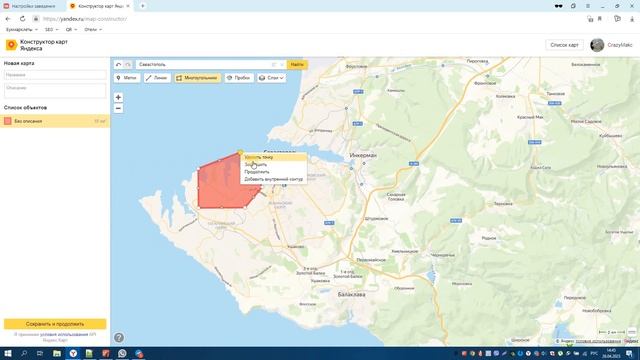Choose Добавить внутренний контур in the menu

(x=273, y=179)
